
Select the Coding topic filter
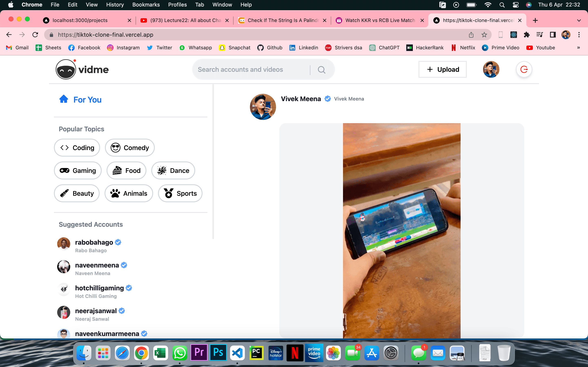(x=77, y=148)
